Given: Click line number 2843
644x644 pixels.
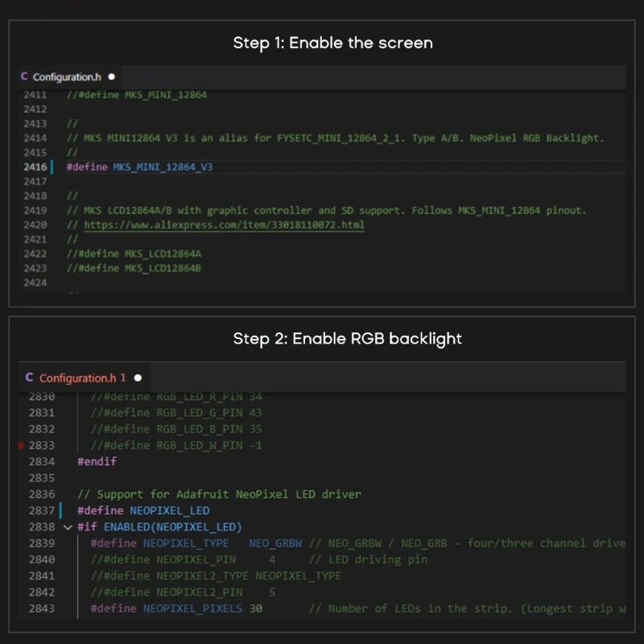Looking at the screenshot, I should point(42,609).
